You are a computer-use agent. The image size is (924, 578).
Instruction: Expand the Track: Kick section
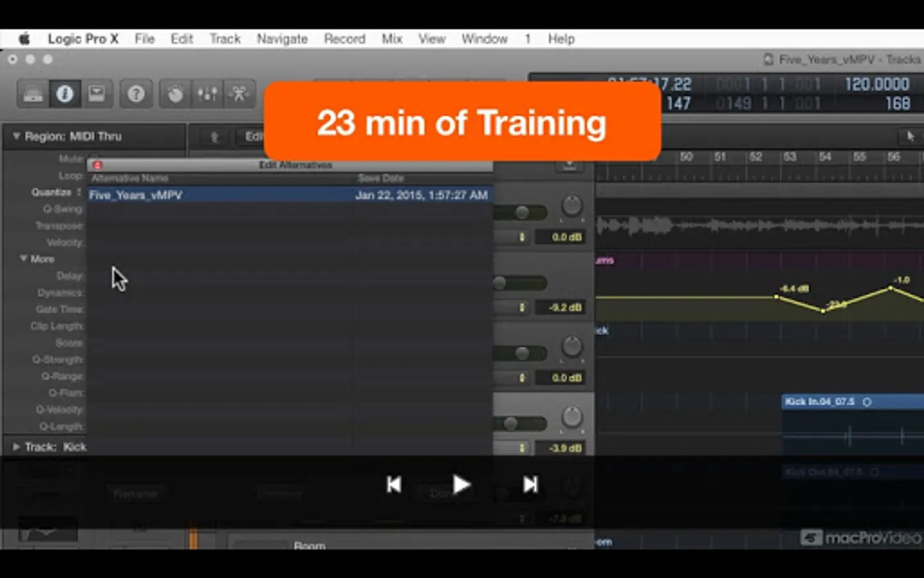click(16, 447)
